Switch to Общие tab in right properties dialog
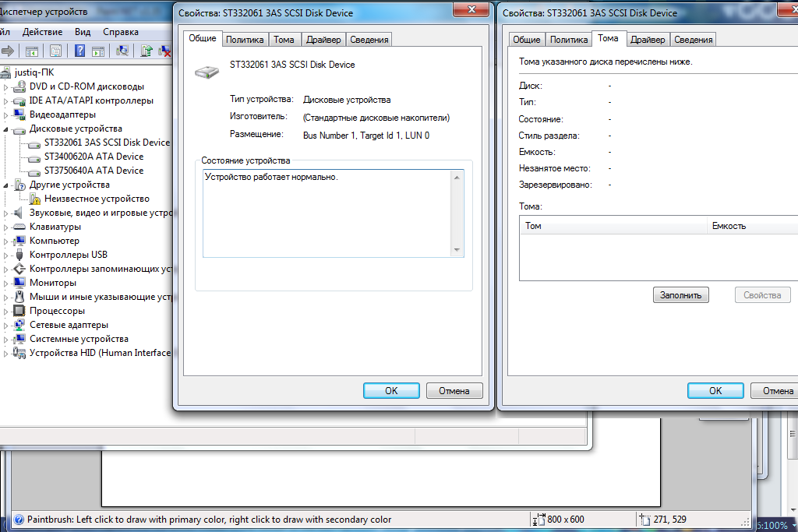The width and height of the screenshot is (798, 532). (x=526, y=40)
